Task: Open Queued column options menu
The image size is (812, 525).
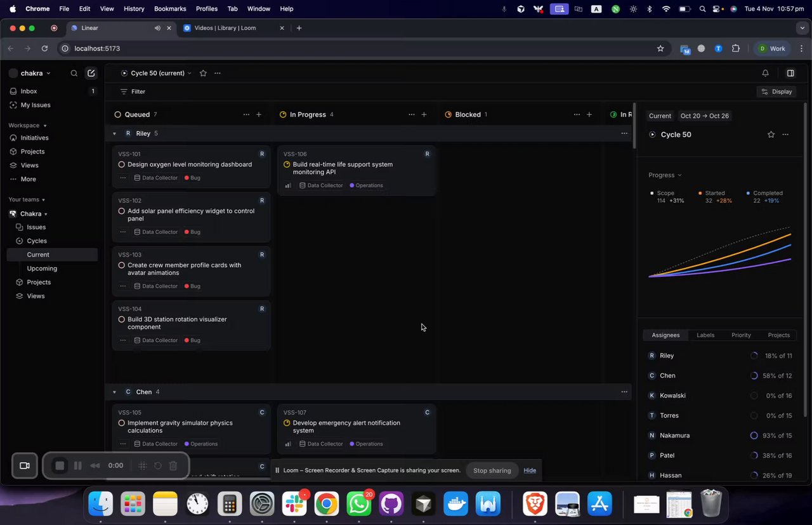Action: coord(246,114)
